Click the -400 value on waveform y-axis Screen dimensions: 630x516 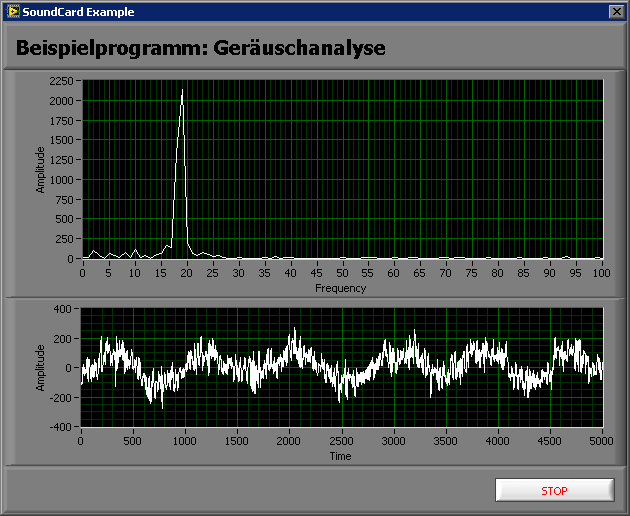click(61, 427)
